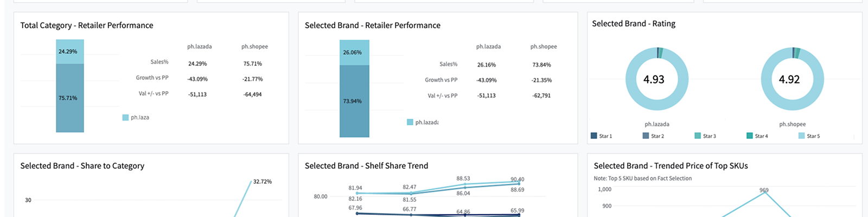
Task: Toggle Star 2 in the rating legend
Action: tap(646, 136)
